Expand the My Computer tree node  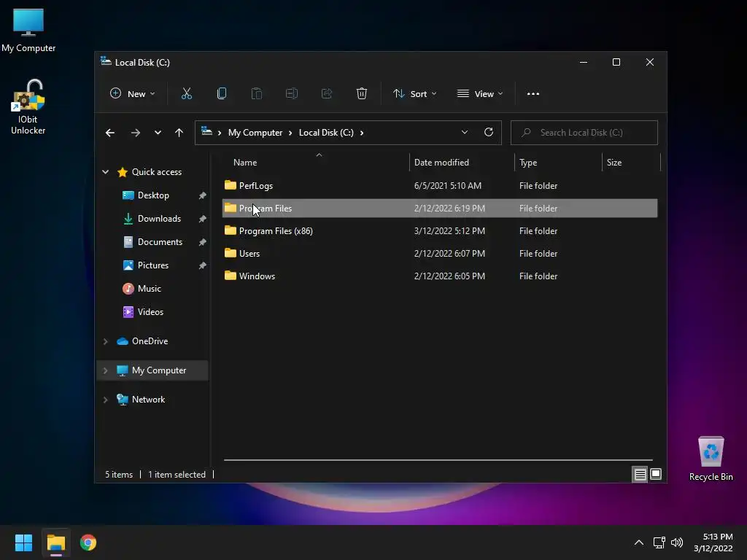click(105, 370)
